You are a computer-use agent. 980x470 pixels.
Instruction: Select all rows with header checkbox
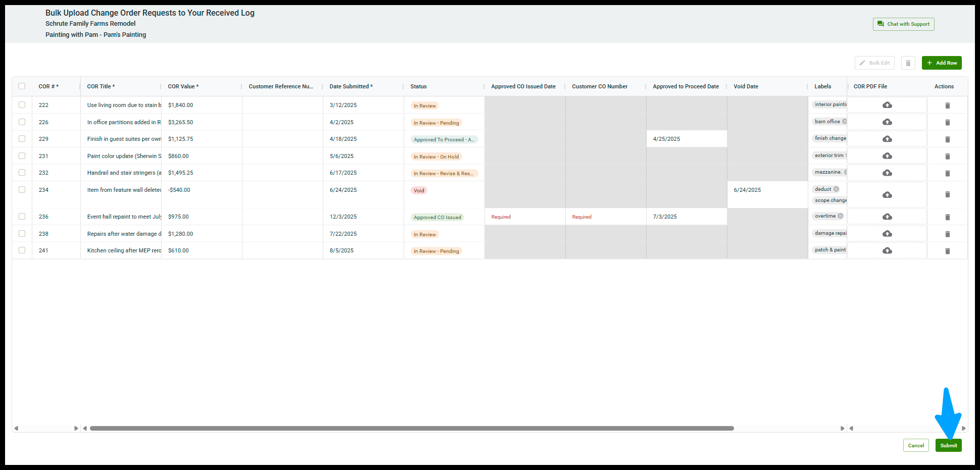click(x=22, y=86)
